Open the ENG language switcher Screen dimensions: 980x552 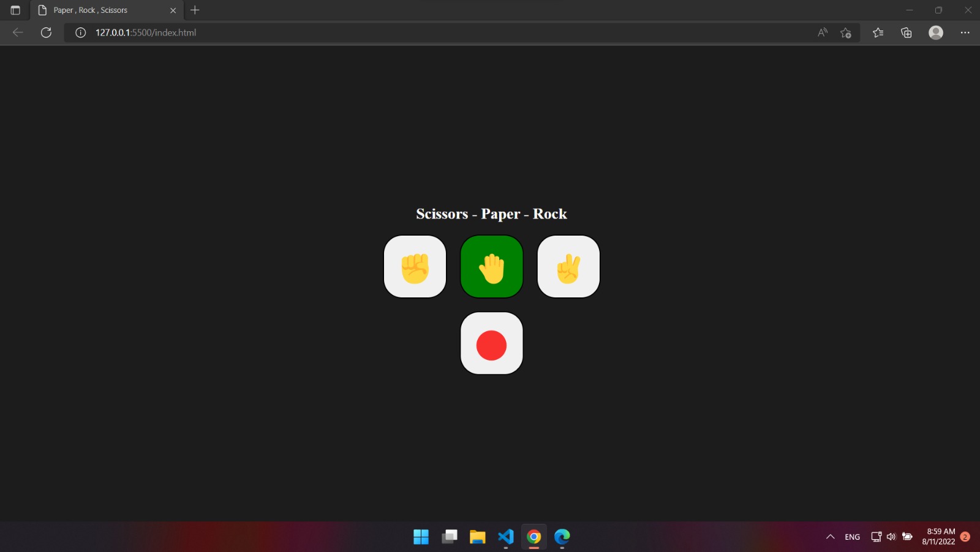(853, 537)
